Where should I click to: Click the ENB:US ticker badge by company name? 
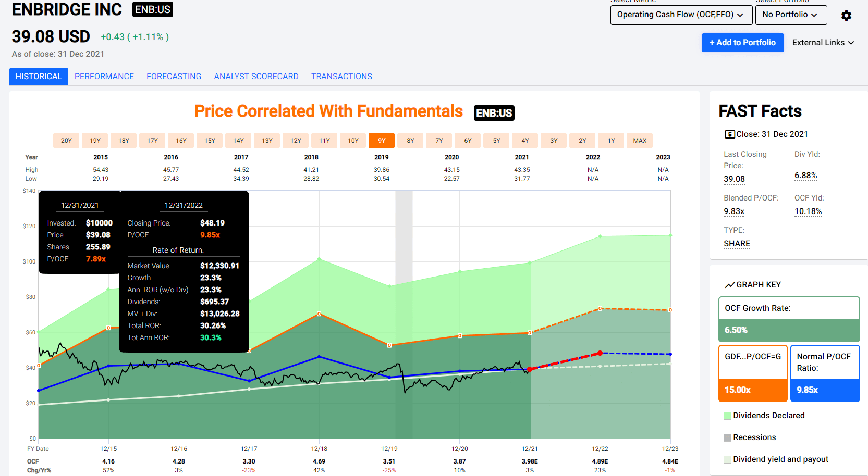[152, 9]
